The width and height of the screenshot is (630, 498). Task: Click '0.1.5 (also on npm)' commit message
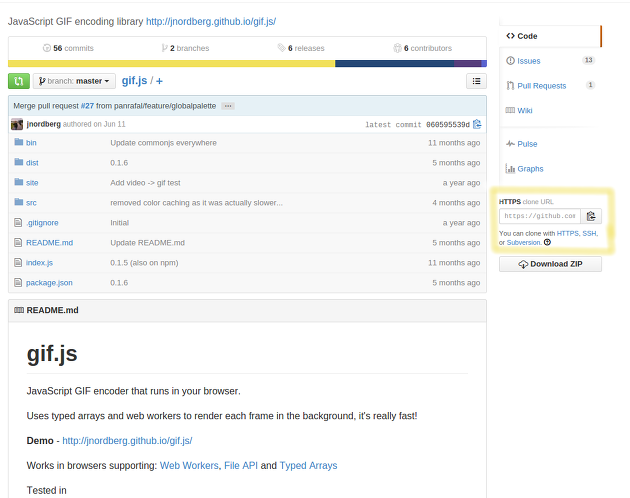(x=144, y=263)
